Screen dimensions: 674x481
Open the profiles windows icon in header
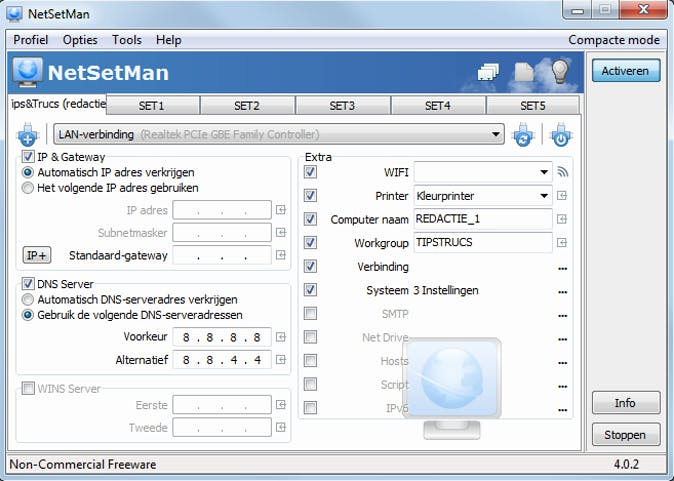tap(488, 72)
